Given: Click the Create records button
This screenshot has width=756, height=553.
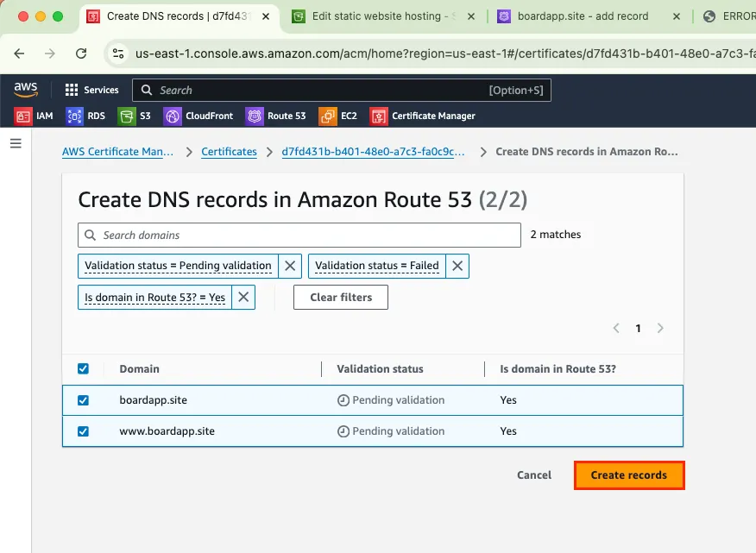Looking at the screenshot, I should pos(629,475).
